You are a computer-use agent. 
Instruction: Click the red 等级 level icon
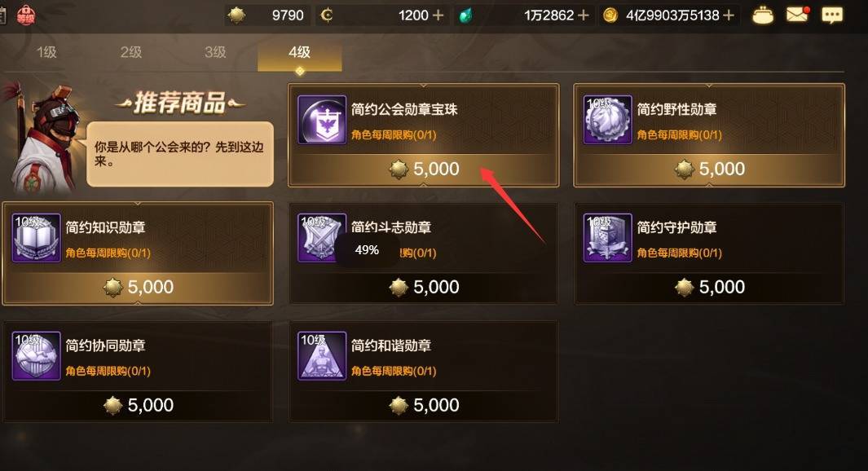pos(25,15)
